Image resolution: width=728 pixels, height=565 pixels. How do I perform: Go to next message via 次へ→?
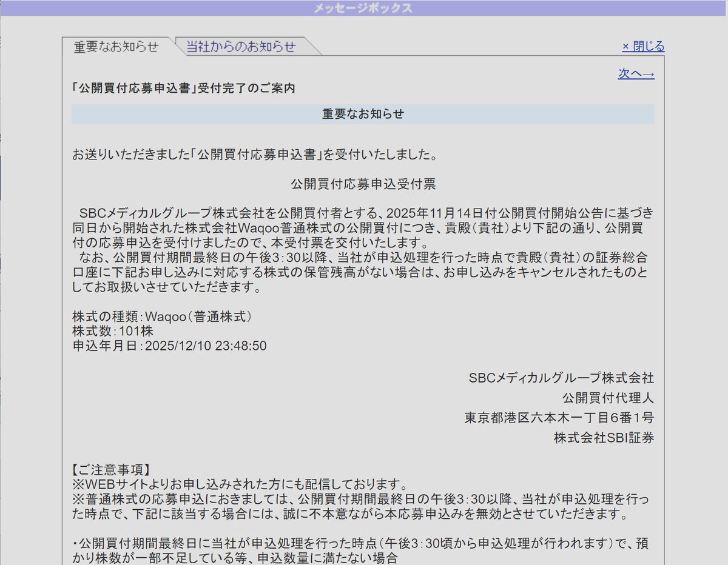636,74
